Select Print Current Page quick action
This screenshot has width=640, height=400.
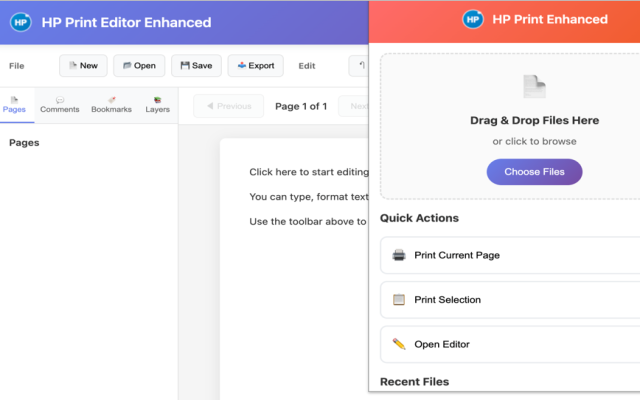click(510, 255)
